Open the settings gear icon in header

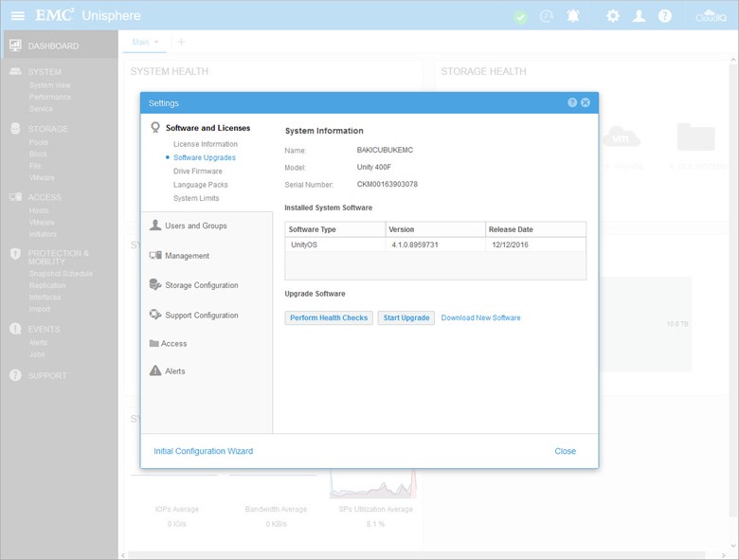(613, 16)
